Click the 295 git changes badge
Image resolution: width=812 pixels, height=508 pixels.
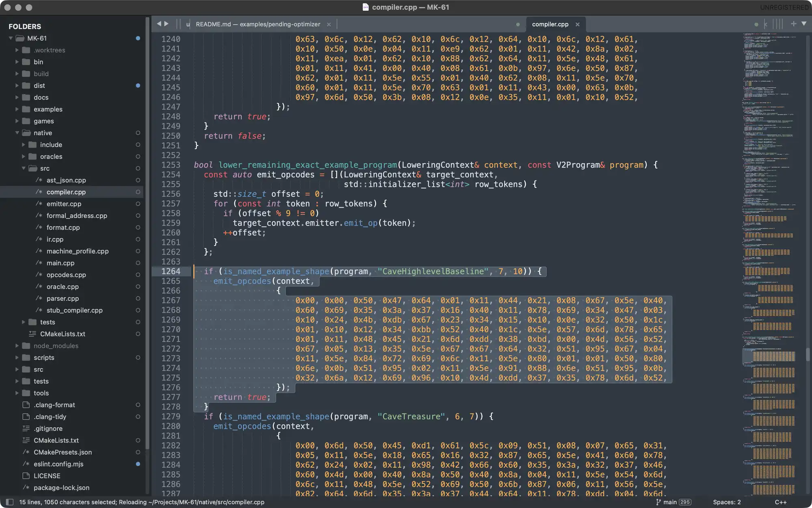click(x=685, y=502)
